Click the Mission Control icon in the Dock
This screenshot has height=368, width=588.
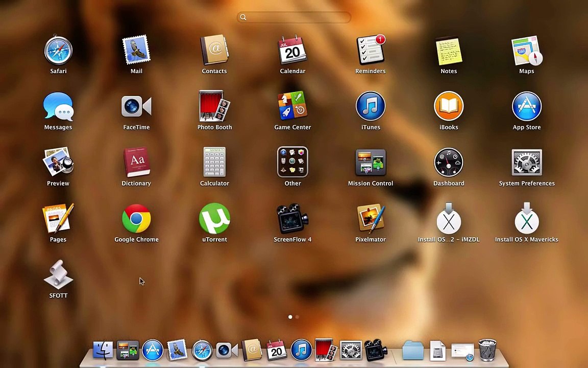(x=128, y=350)
